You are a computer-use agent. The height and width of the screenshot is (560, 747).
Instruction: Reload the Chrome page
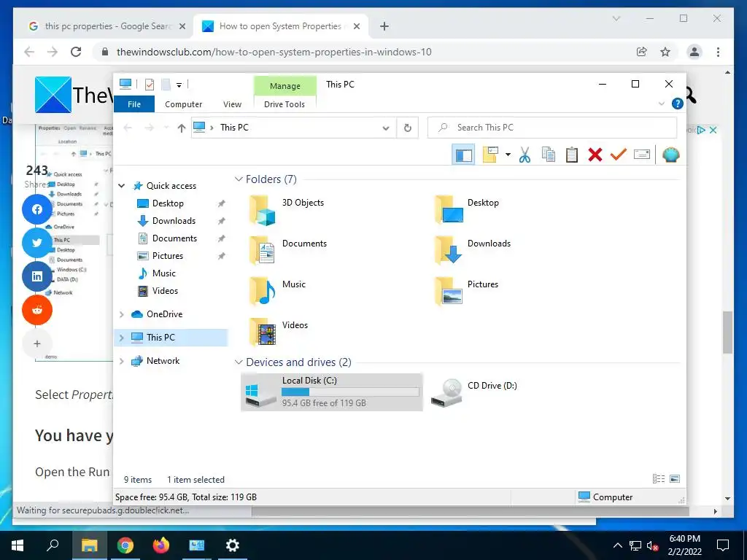click(76, 52)
